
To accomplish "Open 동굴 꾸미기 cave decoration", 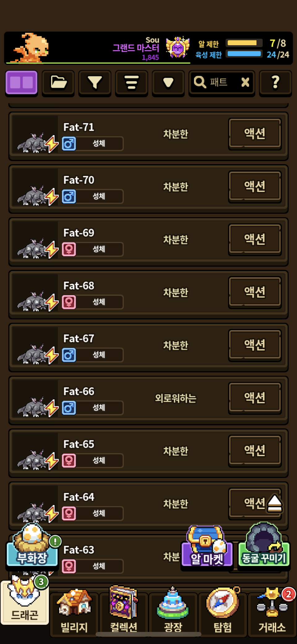I will [x=264, y=547].
